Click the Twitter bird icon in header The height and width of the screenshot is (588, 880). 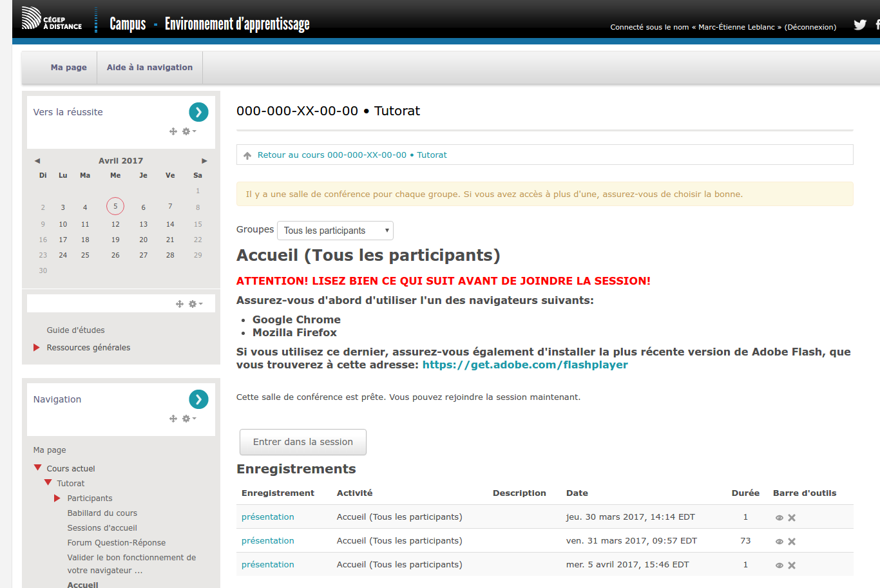coord(860,25)
